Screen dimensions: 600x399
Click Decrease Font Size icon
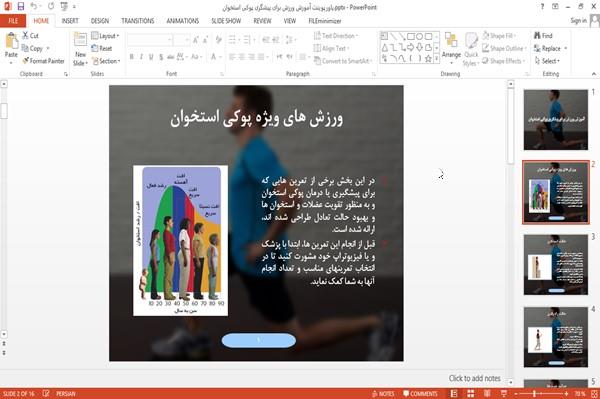(205, 40)
